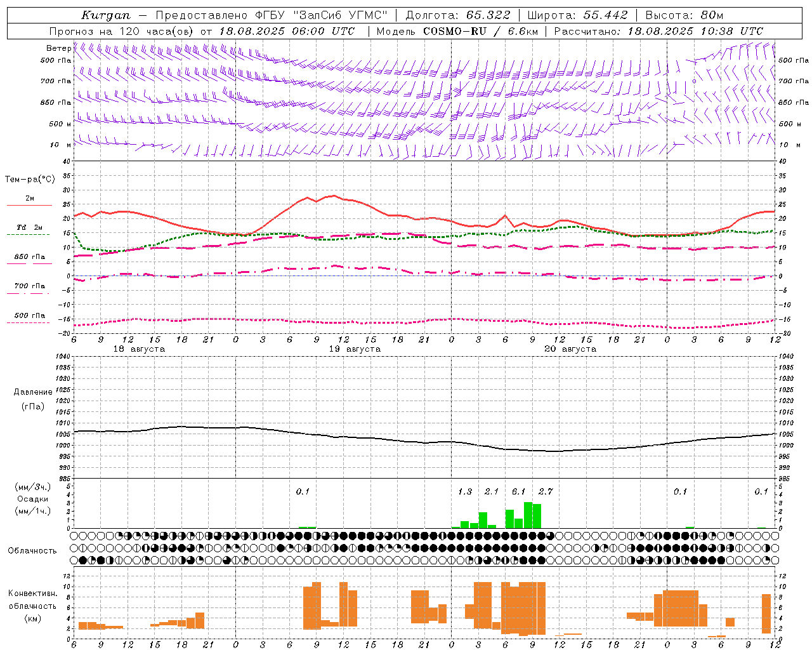Click the 3-hour precipitation total "1.3"
The image size is (812, 650).
coord(465,491)
